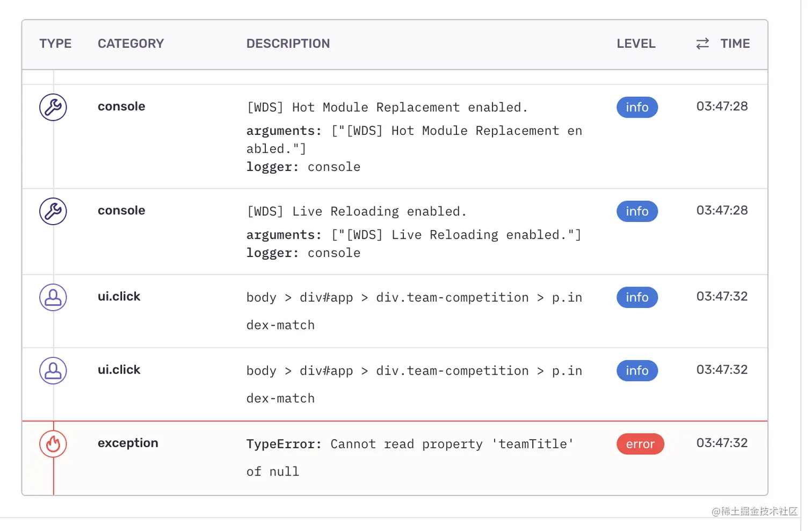Click the LEVEL column header

(x=636, y=44)
